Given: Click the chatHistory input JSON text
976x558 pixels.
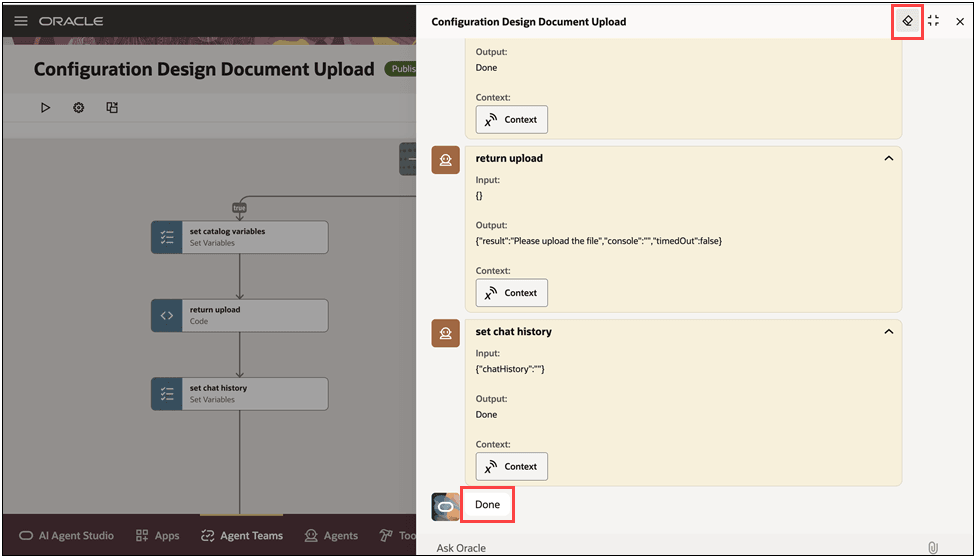Looking at the screenshot, I should pyautogui.click(x=510, y=369).
